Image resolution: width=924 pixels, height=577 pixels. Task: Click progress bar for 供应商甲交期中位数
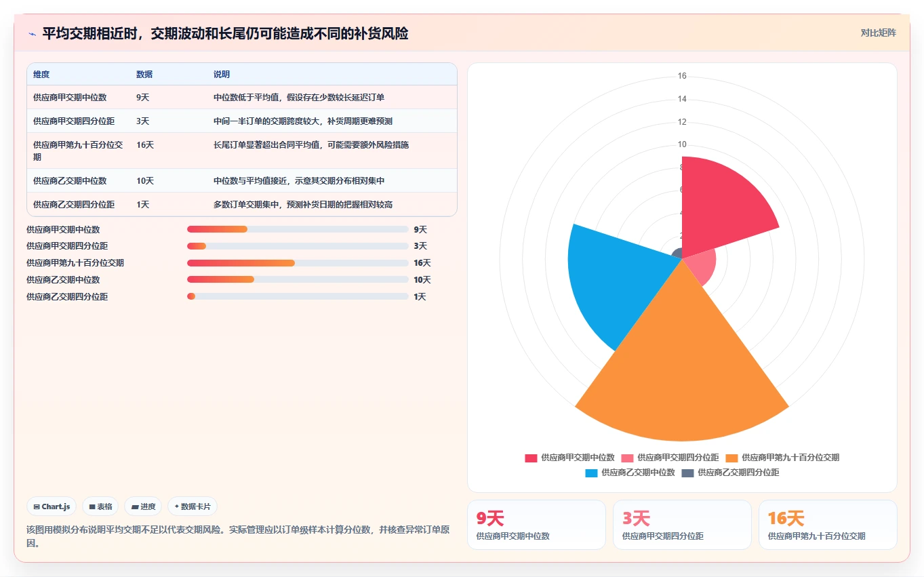tap(298, 229)
